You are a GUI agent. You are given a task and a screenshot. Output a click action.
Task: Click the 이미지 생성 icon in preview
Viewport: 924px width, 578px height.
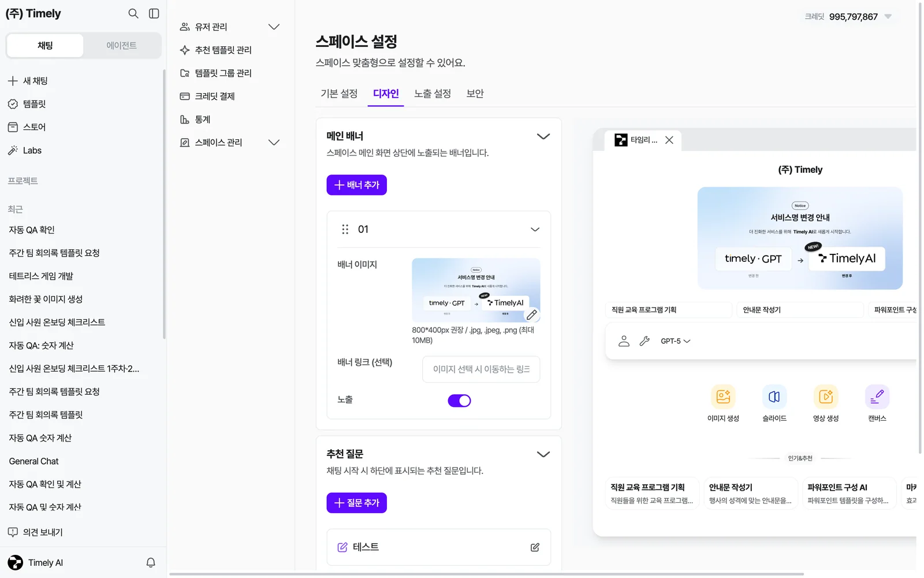coord(723,397)
